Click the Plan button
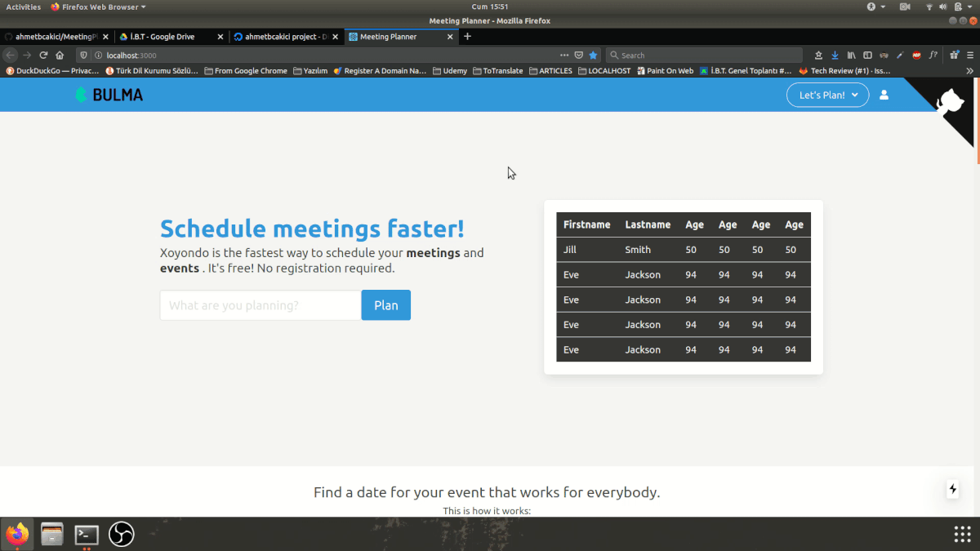Viewport: 980px width, 551px height. coord(386,305)
